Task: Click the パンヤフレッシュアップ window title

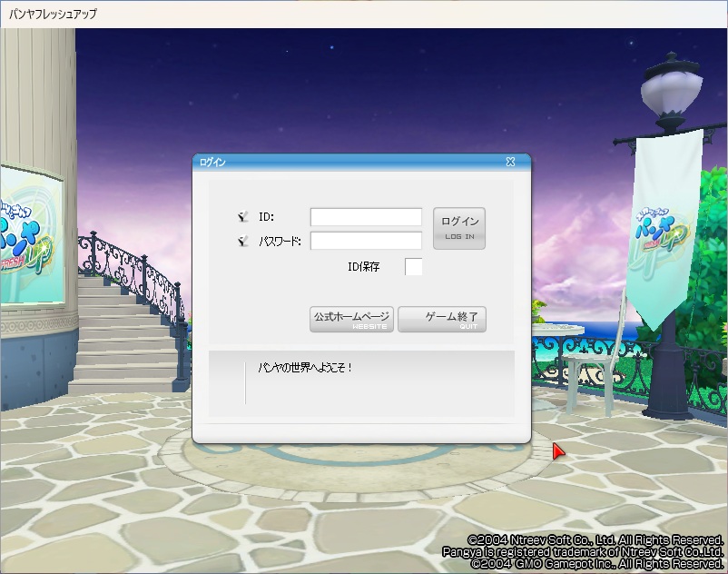Action: [x=53, y=14]
